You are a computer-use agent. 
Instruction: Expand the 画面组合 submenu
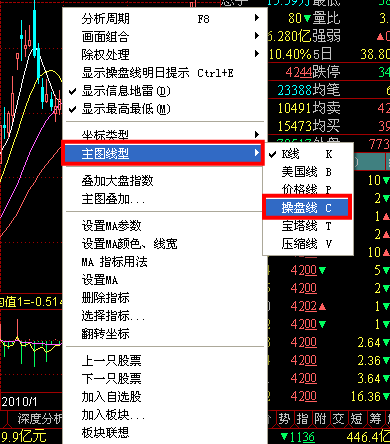click(165, 37)
